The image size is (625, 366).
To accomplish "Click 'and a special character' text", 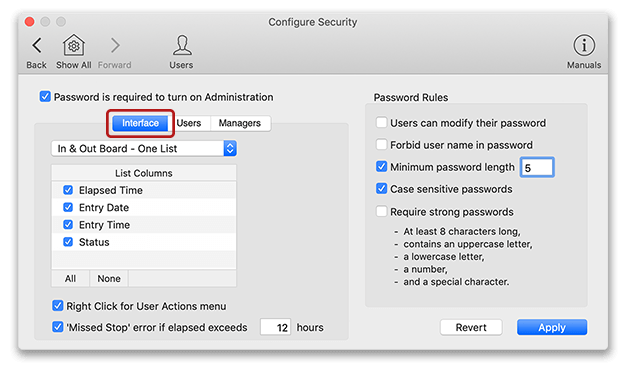I will click(x=456, y=281).
